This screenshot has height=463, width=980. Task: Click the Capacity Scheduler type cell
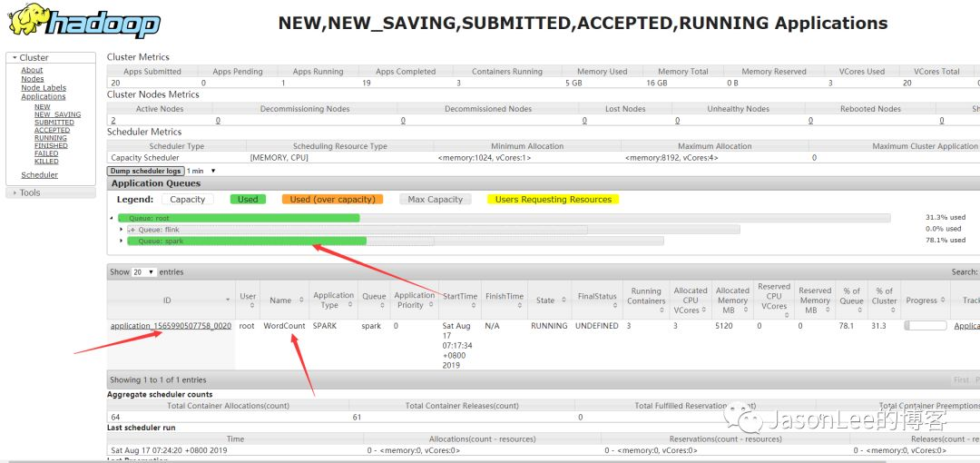click(145, 158)
